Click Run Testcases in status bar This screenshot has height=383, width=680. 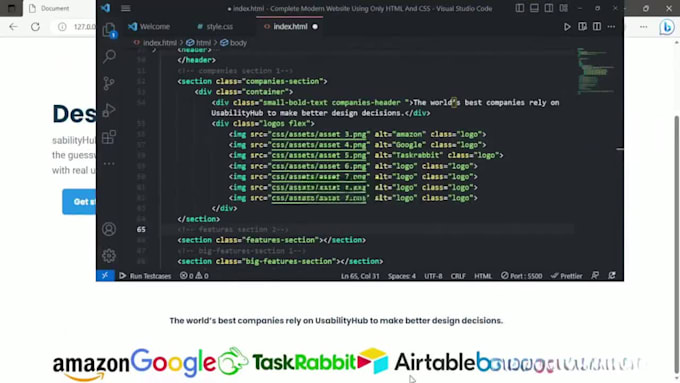point(145,276)
